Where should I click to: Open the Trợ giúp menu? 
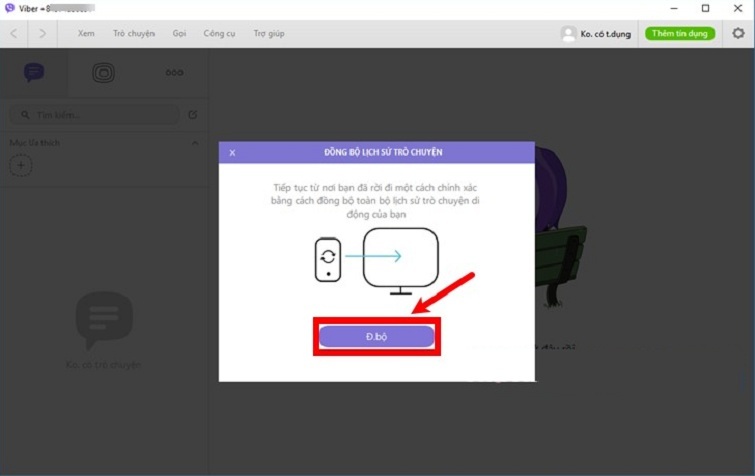(269, 33)
